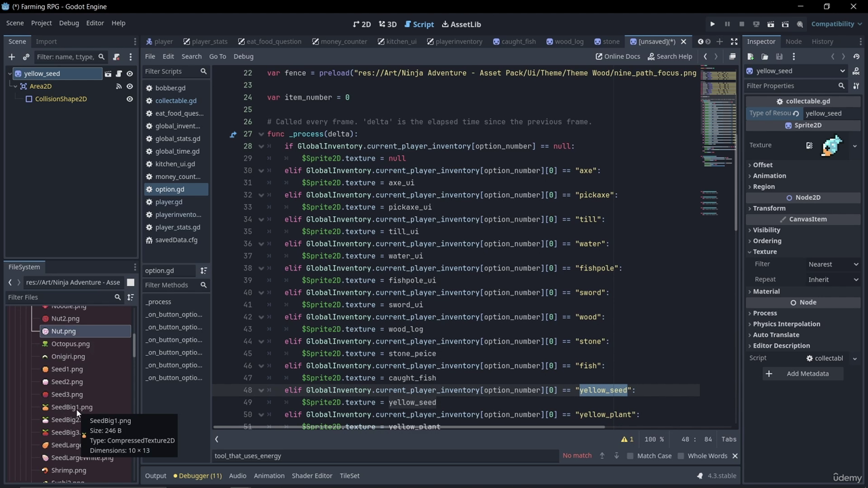Create a new resource in the Inspector
868x488 pixels.
pos(751,57)
